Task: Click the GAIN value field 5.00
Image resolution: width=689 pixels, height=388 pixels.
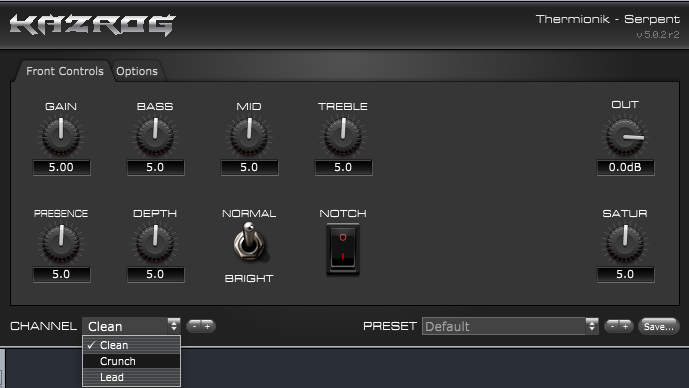Action: pos(62,167)
